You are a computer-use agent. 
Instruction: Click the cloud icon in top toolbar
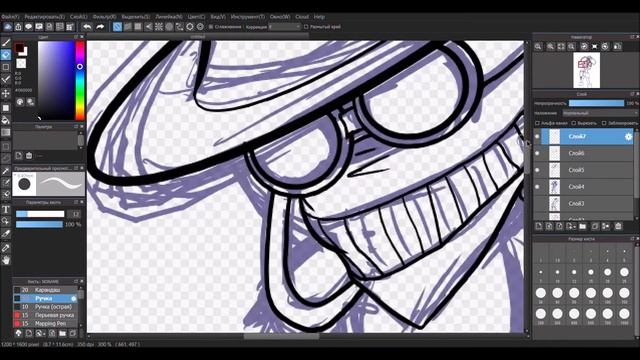click(8, 27)
